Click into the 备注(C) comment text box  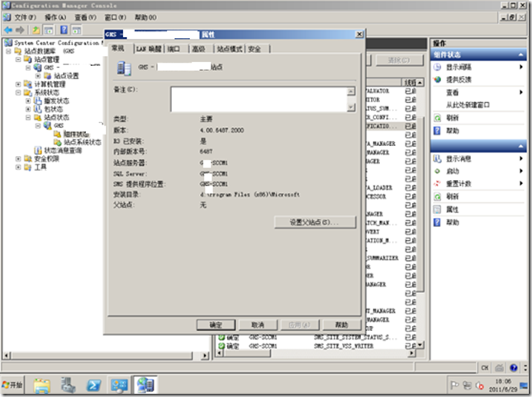click(259, 99)
